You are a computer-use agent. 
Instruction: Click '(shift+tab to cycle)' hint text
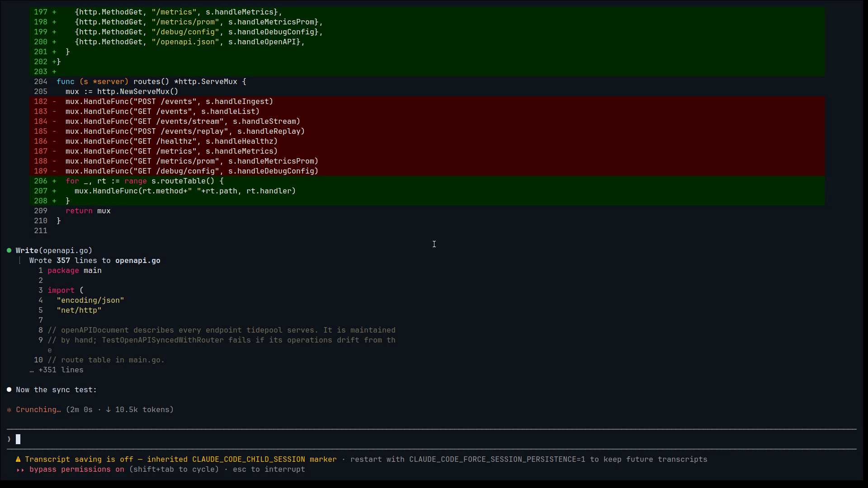(x=174, y=469)
